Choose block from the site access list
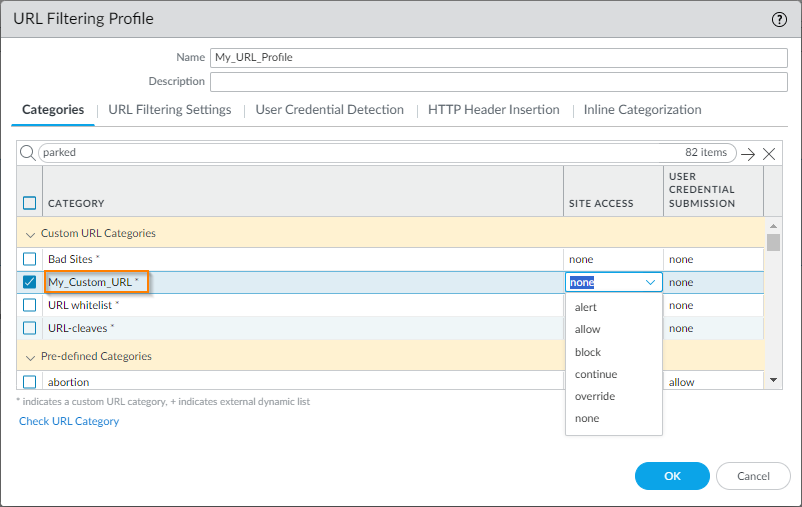Viewport: 802px width, 507px height. point(588,352)
